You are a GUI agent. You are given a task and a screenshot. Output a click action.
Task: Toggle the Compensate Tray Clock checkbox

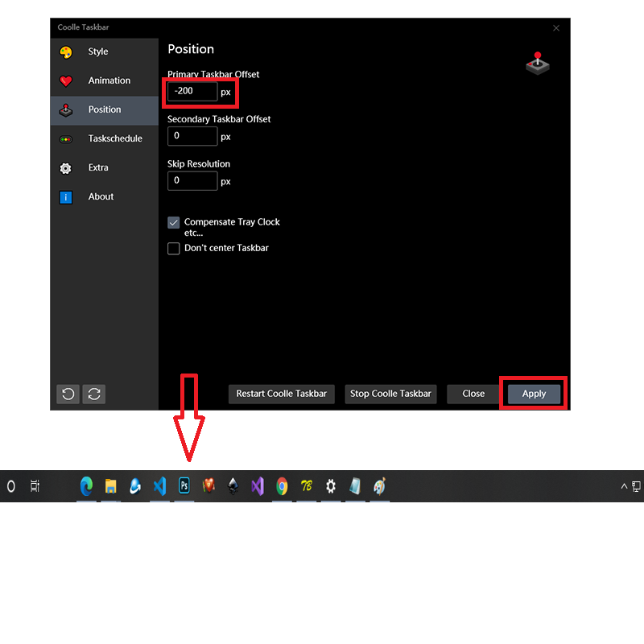pyautogui.click(x=174, y=223)
